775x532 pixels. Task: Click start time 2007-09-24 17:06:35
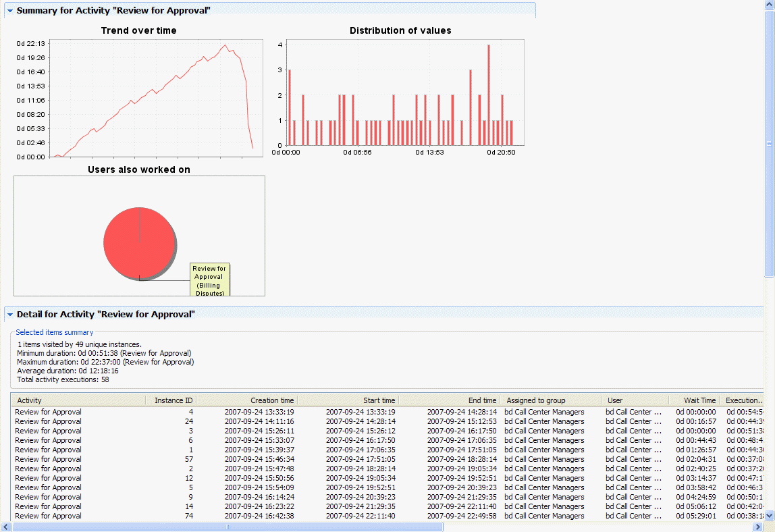tap(360, 450)
